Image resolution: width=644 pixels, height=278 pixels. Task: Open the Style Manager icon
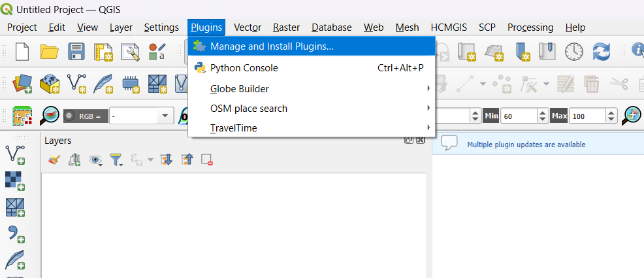pyautogui.click(x=157, y=52)
